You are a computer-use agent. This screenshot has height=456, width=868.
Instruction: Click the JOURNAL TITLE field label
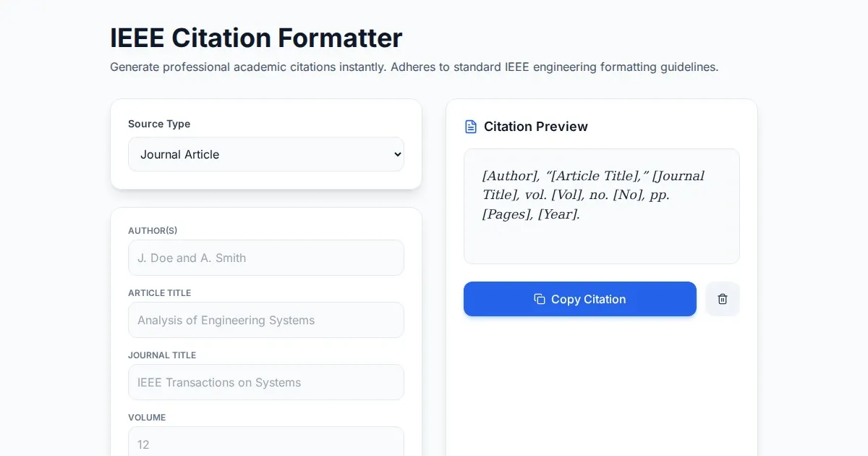[x=162, y=355]
